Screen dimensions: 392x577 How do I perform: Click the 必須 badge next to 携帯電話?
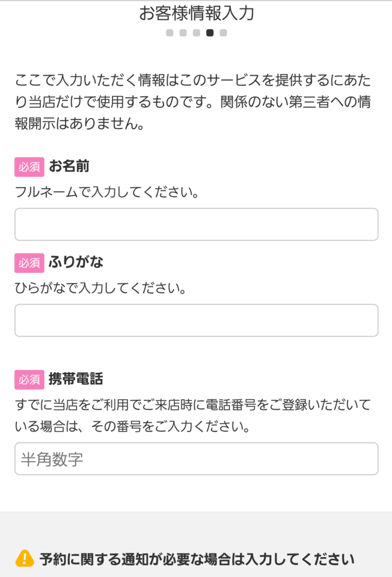pyautogui.click(x=29, y=380)
